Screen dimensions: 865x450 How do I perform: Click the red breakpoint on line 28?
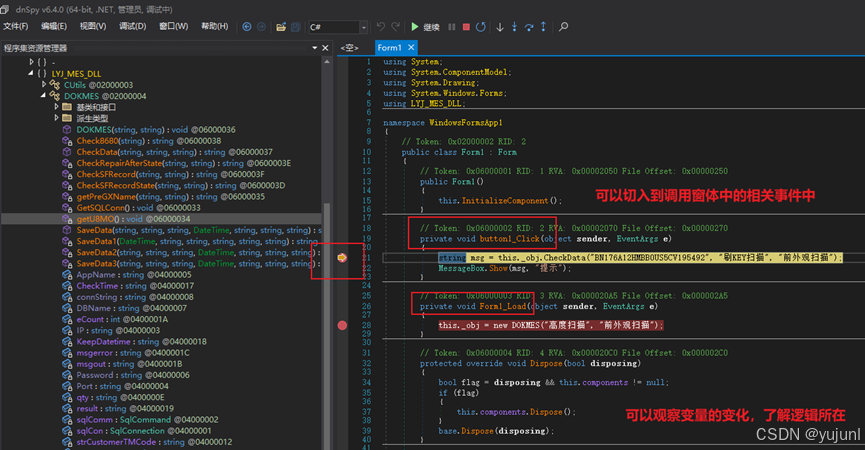pyautogui.click(x=342, y=325)
